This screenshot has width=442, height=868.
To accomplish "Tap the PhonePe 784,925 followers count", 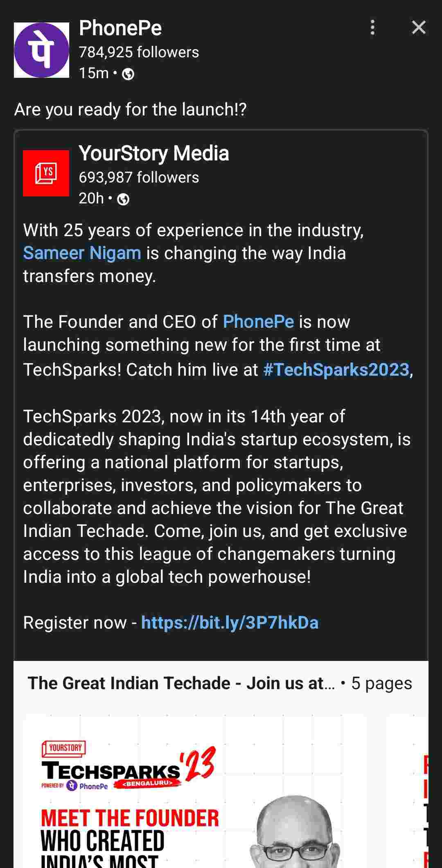I will tap(139, 52).
